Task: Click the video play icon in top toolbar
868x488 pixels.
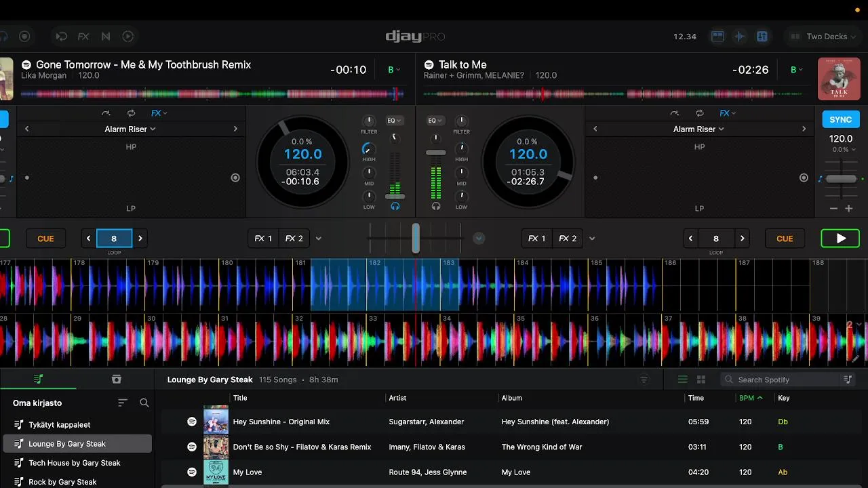Action: click(x=127, y=37)
